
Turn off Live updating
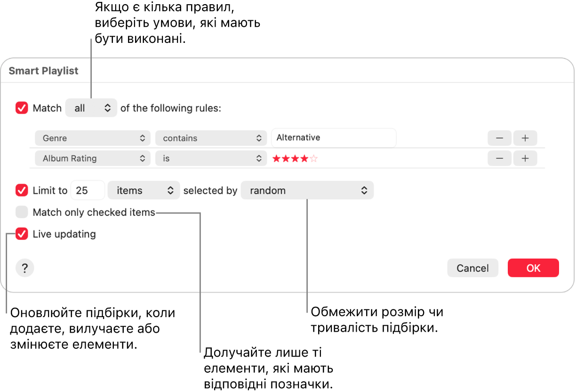pos(22,234)
